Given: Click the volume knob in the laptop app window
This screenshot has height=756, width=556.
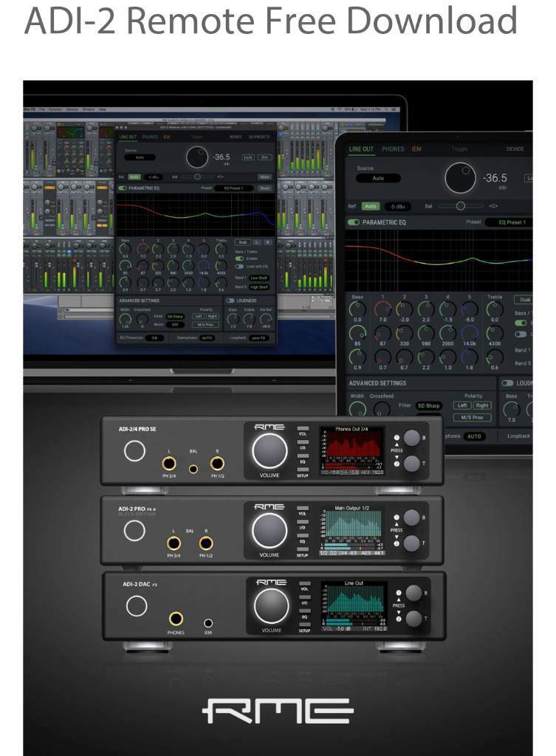Looking at the screenshot, I should 197,157.
